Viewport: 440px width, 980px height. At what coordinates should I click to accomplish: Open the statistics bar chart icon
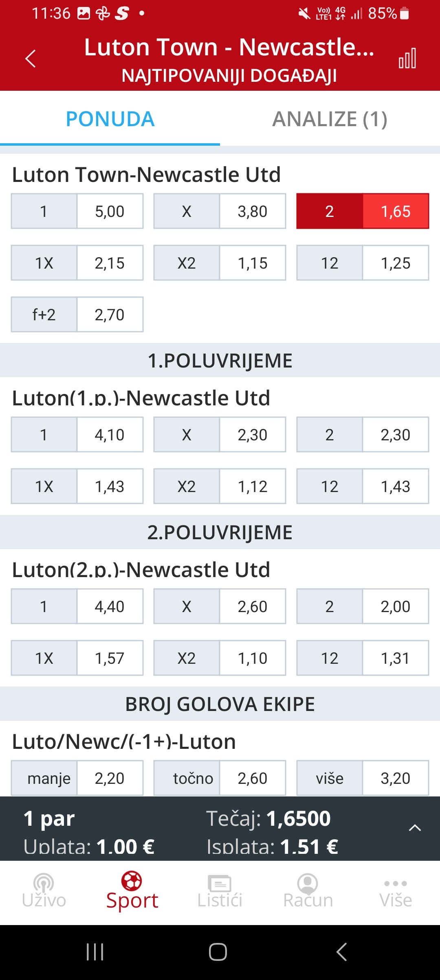click(x=407, y=58)
